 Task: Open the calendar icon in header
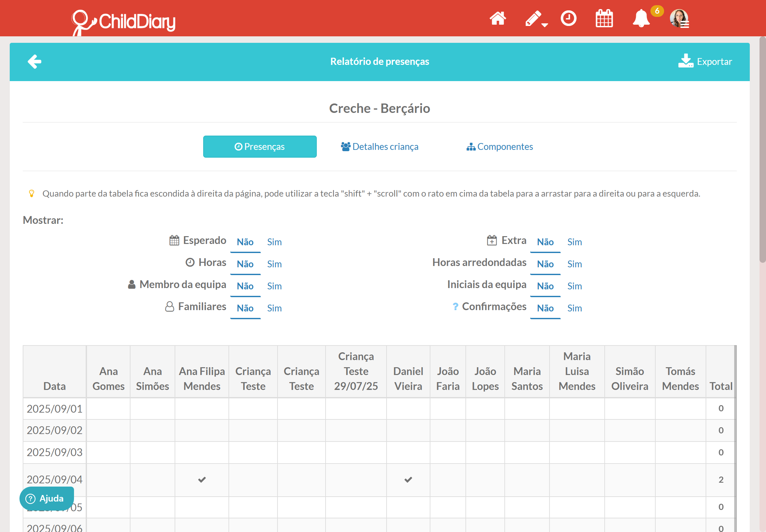coord(604,19)
